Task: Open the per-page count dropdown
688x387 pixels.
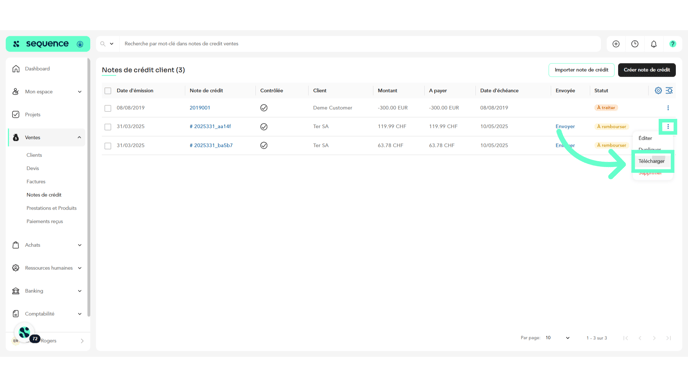Action: coord(557,338)
